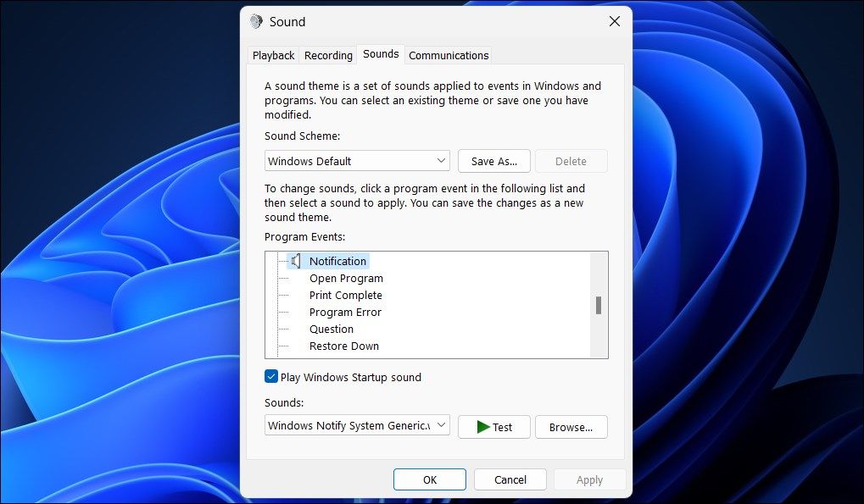This screenshot has width=864, height=504.
Task: Select the Sounds tab
Action: pyautogui.click(x=380, y=53)
